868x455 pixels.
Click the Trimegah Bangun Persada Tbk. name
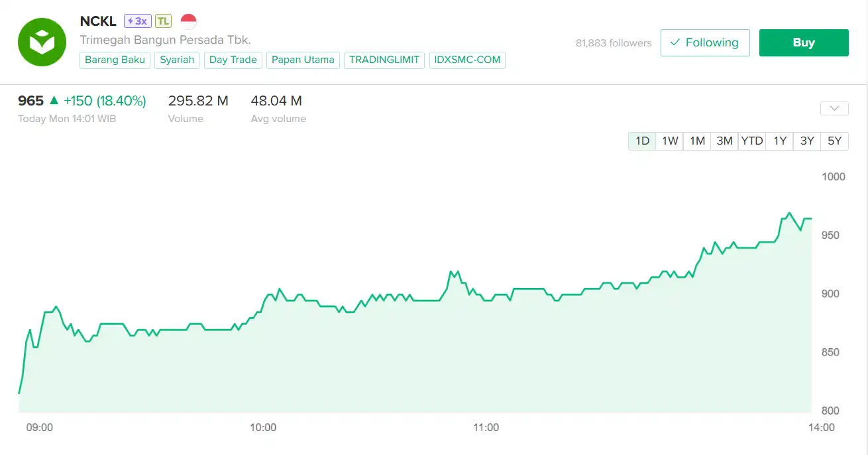pos(166,40)
